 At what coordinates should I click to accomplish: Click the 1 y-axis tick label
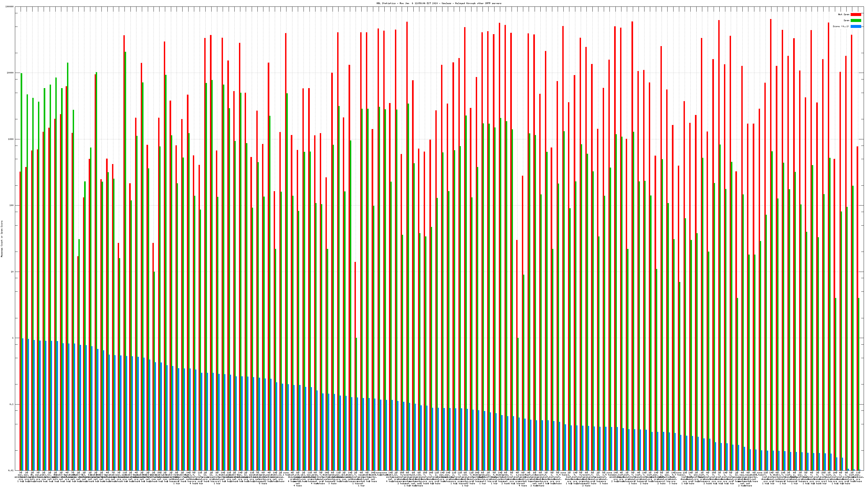(13, 338)
